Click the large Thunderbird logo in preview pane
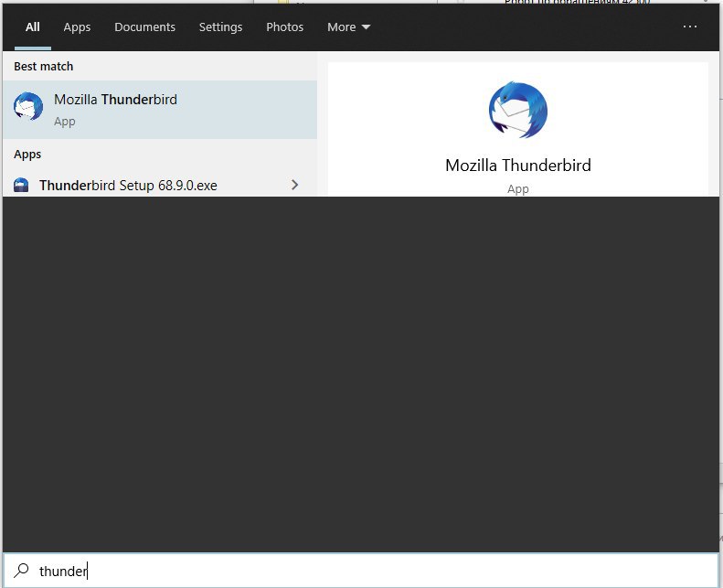This screenshot has width=723, height=588. click(518, 110)
